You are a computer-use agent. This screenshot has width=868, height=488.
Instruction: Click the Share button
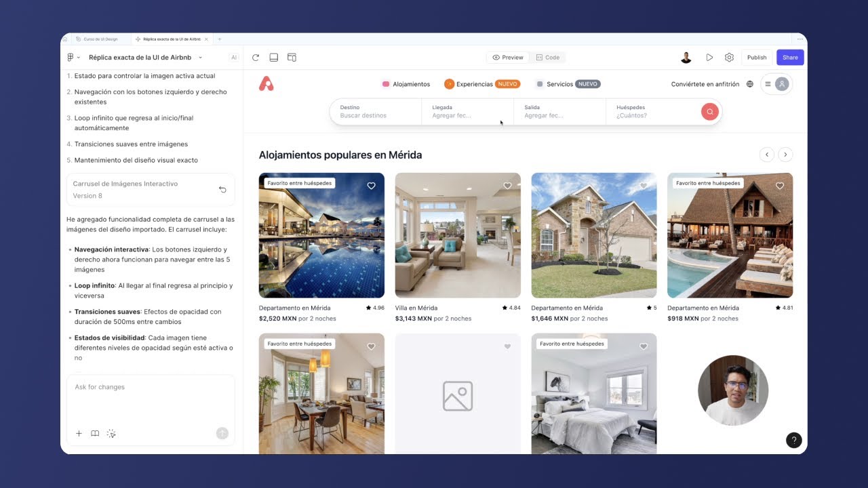(x=790, y=58)
